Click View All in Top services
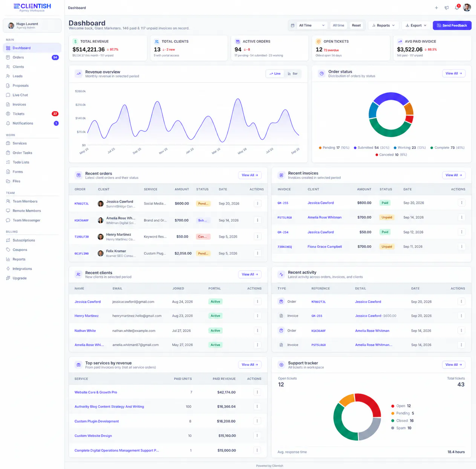Viewport: 476px width, 469px height. click(250, 365)
